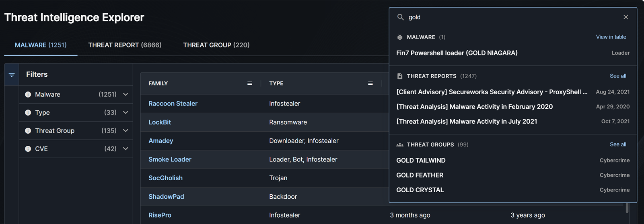Screen dimensions: 644x224
Task: Click the View in table link
Action: (611, 37)
